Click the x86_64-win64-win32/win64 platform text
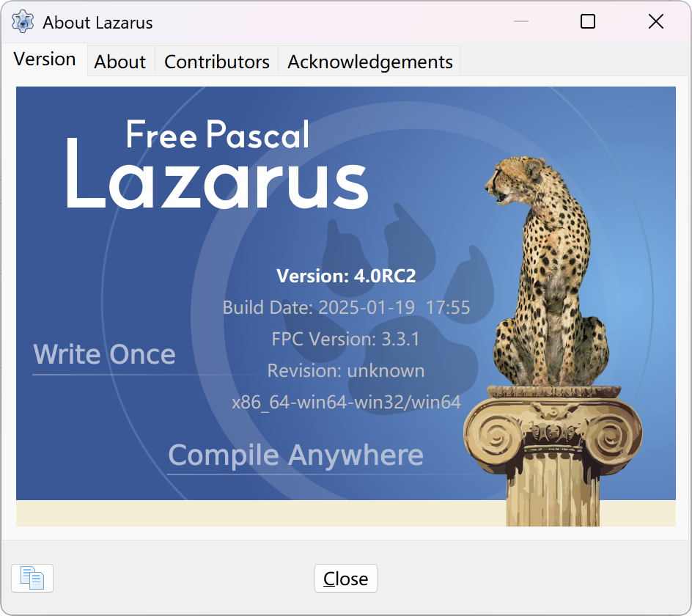The width and height of the screenshot is (692, 616). pyautogui.click(x=347, y=403)
